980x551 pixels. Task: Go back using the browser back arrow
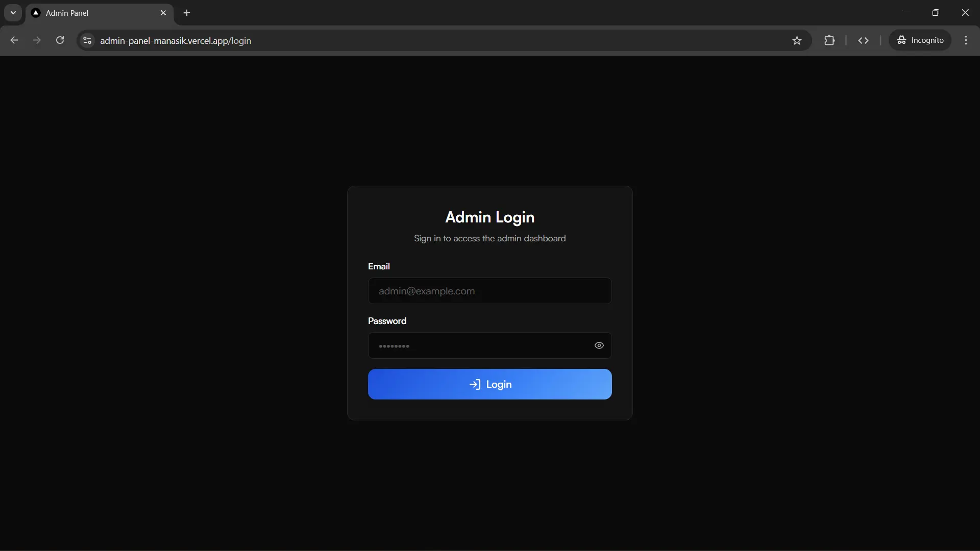(x=14, y=40)
